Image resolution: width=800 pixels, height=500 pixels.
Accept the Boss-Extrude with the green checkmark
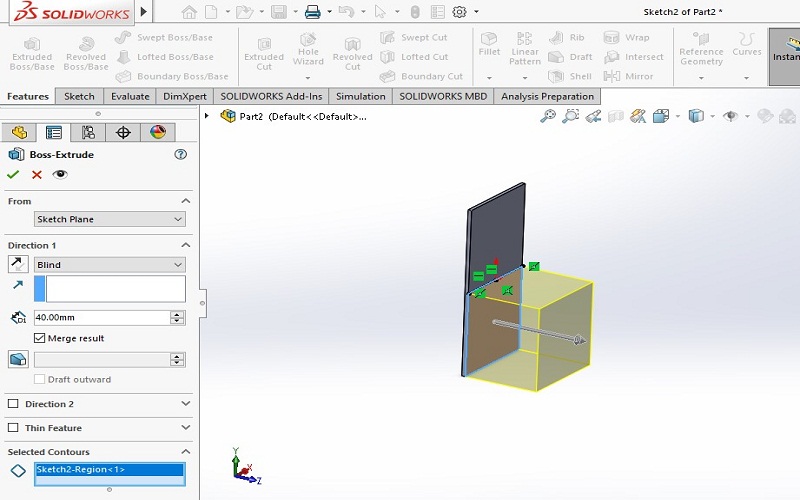click(13, 174)
